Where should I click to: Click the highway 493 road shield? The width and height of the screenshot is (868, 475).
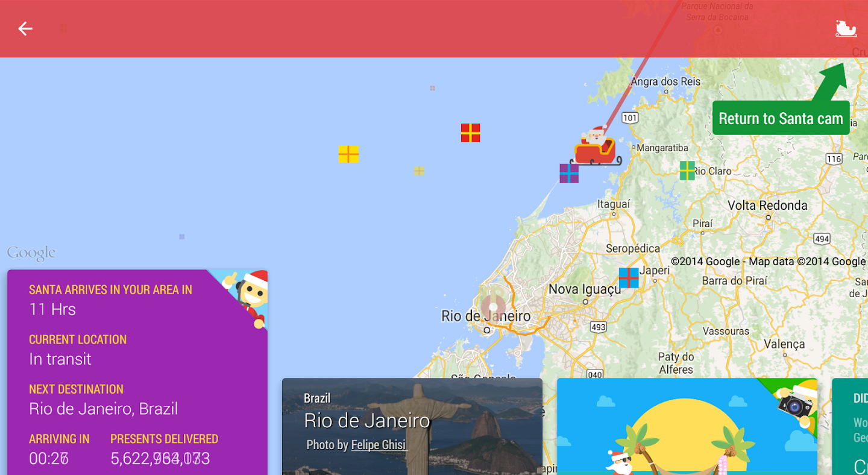tap(598, 327)
